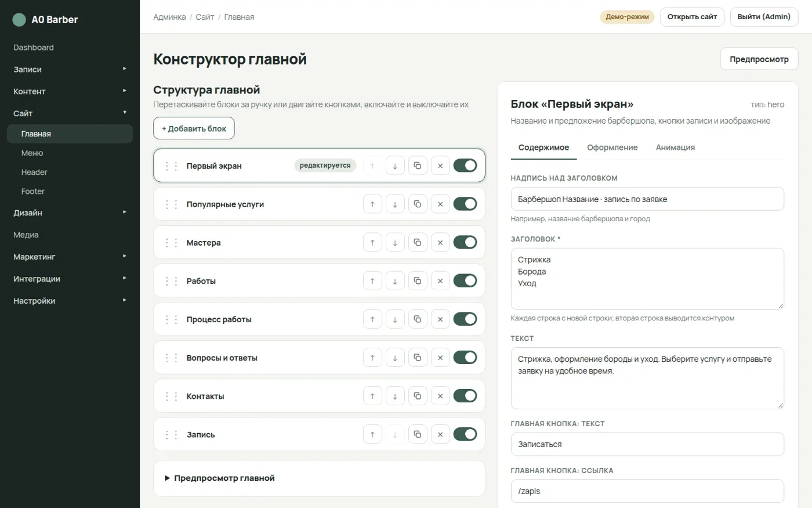Screen dimensions: 812x508
Task: Disable the Процесс работы block
Action: (x=465, y=319)
